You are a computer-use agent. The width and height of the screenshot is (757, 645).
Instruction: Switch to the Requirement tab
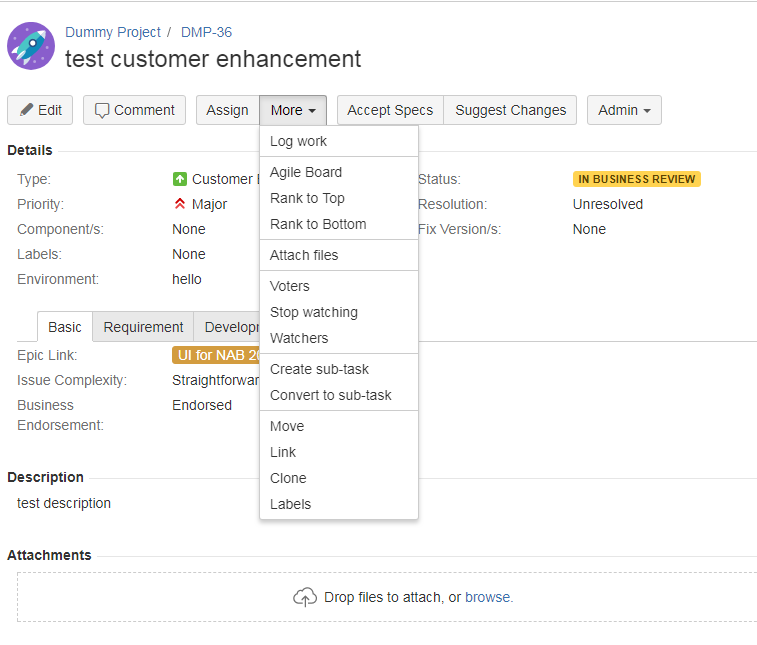[x=143, y=327]
